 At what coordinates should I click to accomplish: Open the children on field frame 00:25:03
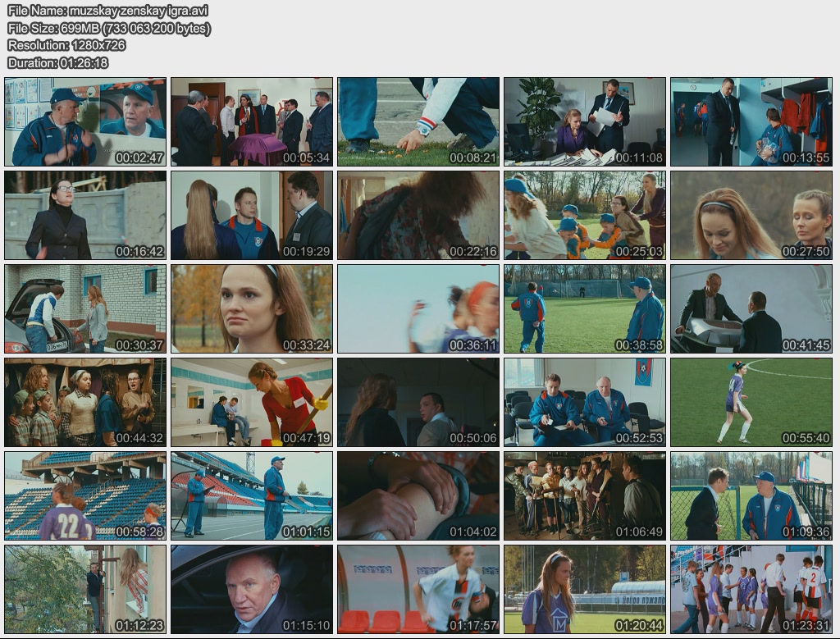click(585, 216)
